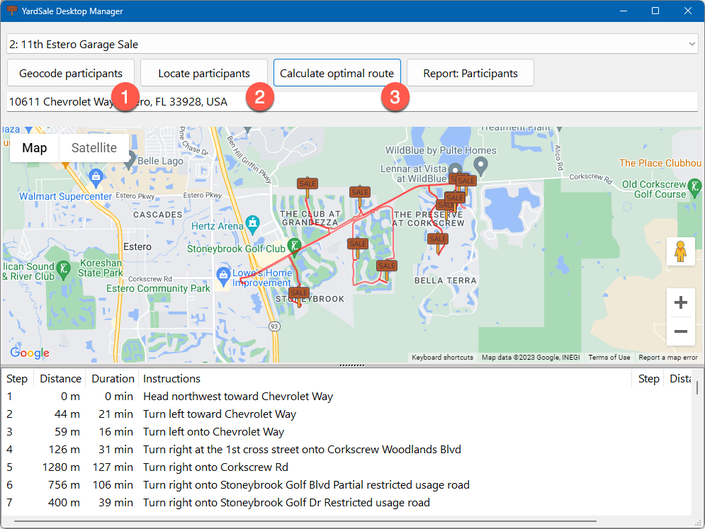The image size is (705, 529).
Task: Open the garage sale selection dropdown
Action: 352,44
